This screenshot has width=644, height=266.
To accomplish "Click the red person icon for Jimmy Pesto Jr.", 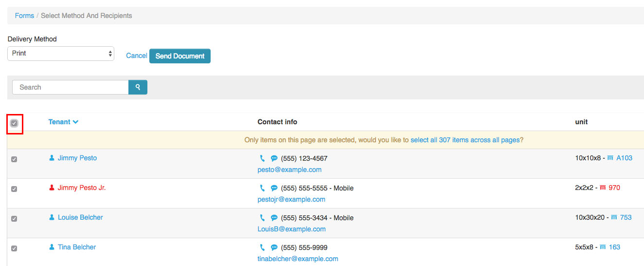I will [x=52, y=188].
